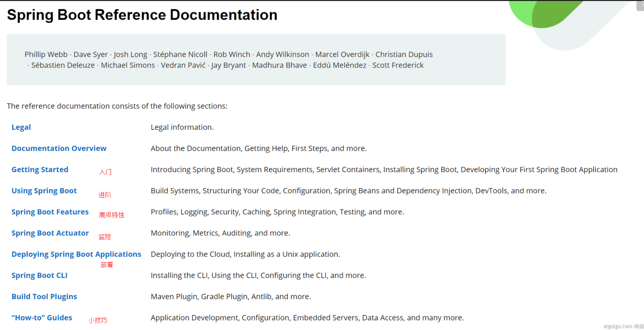The width and height of the screenshot is (644, 330).
Task: Open the Using Spring Boot link
Action: coord(44,191)
